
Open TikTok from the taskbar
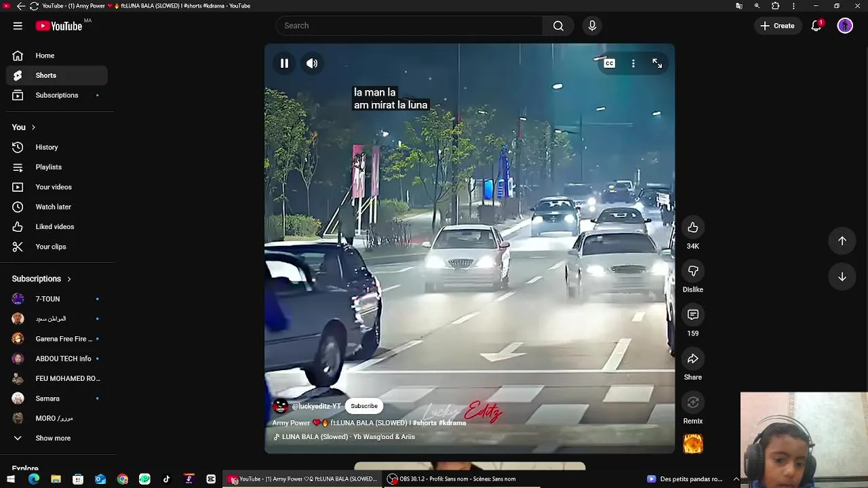[x=167, y=479]
